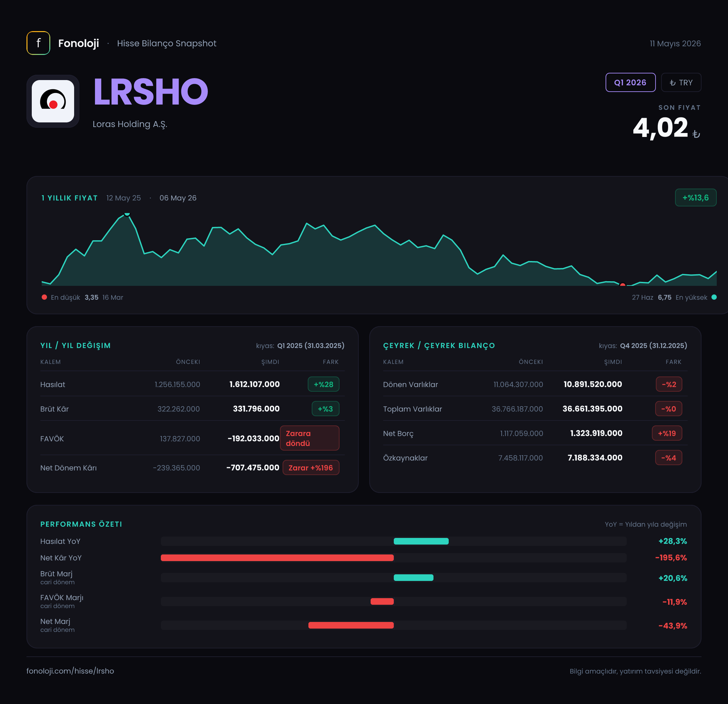Click Özkaynaklar value 7.188.334.000
This screenshot has width=728, height=704.
[595, 458]
